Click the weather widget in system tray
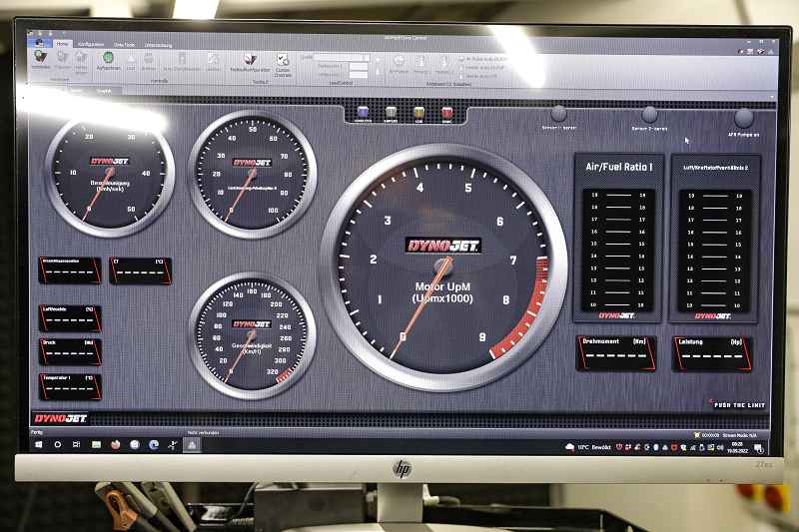Viewport: 799px width, 532px height. pos(587,447)
